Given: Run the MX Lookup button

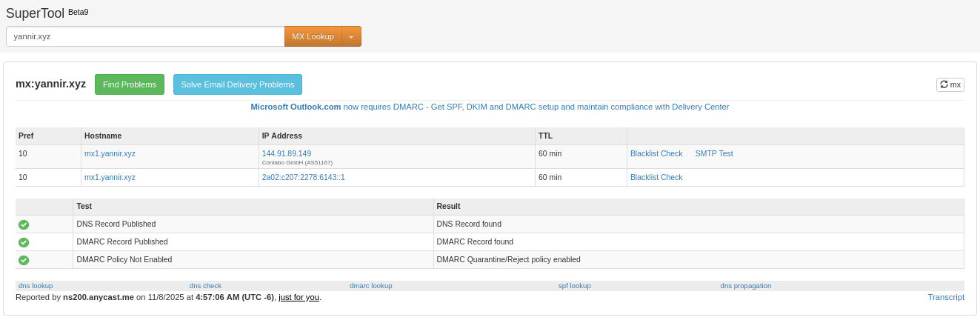Looking at the screenshot, I should tap(313, 36).
